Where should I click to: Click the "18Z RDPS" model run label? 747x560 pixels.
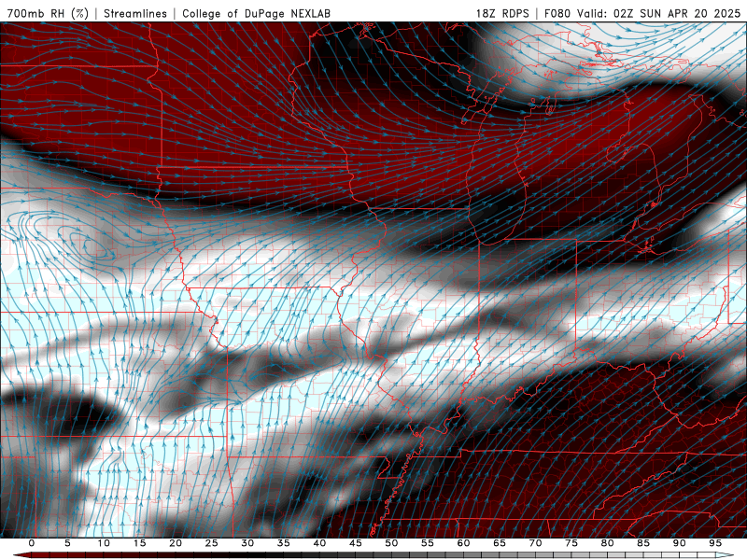(502, 13)
